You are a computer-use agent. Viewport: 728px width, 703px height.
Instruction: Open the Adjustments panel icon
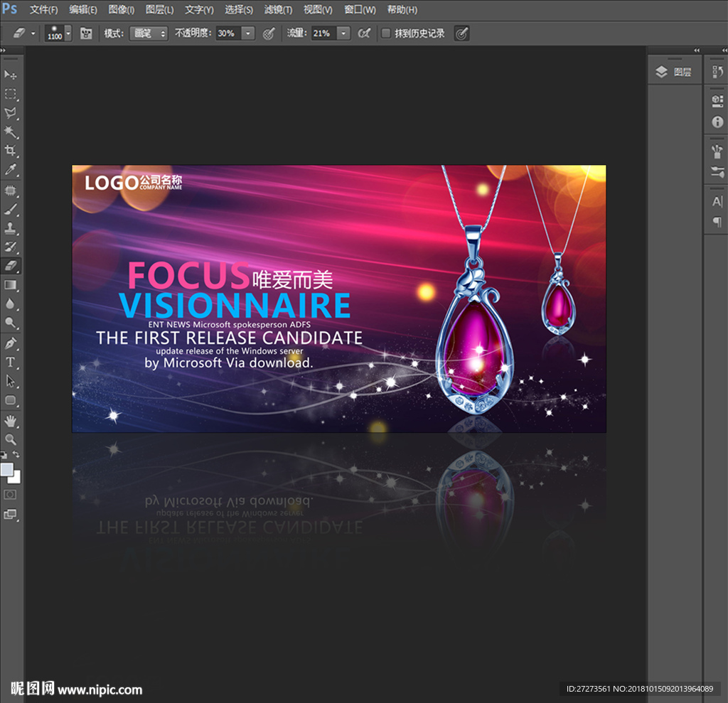[x=717, y=172]
